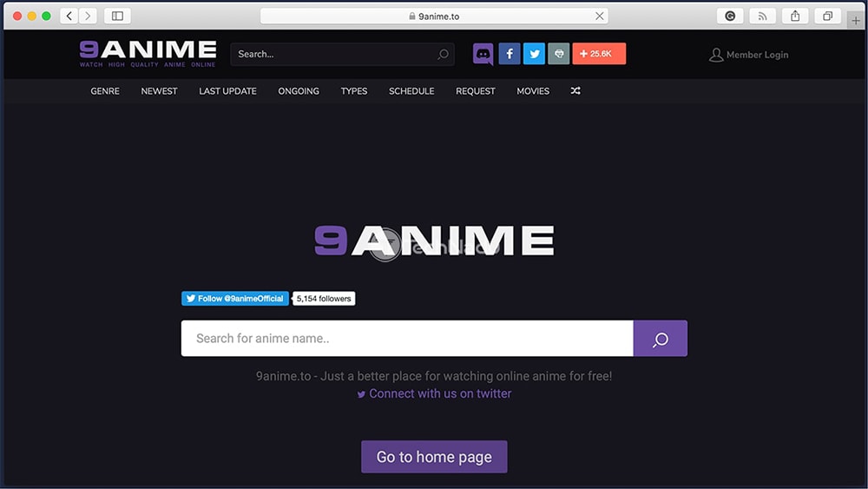Screen dimensions: 868x489
Task: Go back with Safari back arrow
Action: pyautogui.click(x=69, y=16)
